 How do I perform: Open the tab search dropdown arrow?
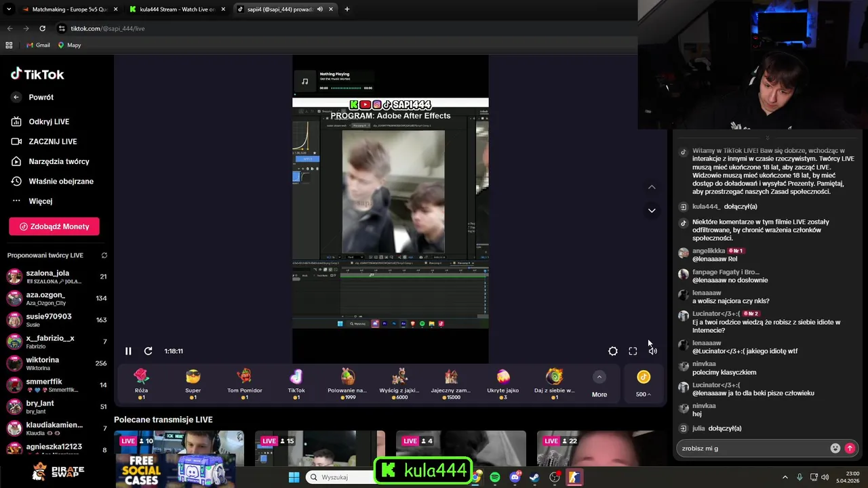[9, 9]
